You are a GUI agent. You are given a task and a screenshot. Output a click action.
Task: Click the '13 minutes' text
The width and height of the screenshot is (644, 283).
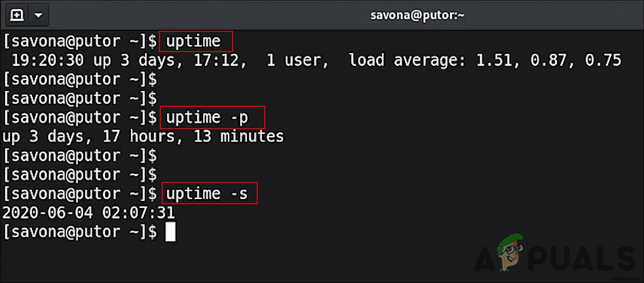(x=239, y=137)
